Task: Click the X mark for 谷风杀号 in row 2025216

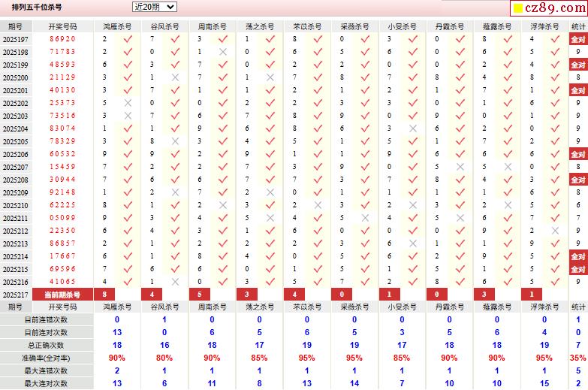Action: point(175,282)
